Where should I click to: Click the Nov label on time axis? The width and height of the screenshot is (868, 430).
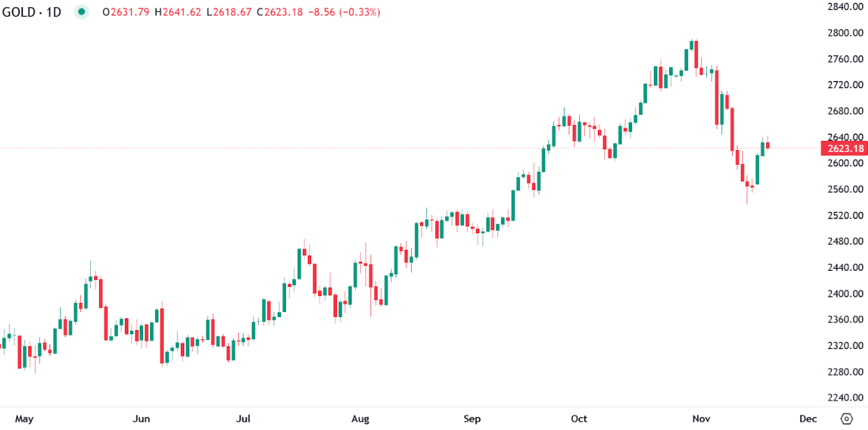702,419
